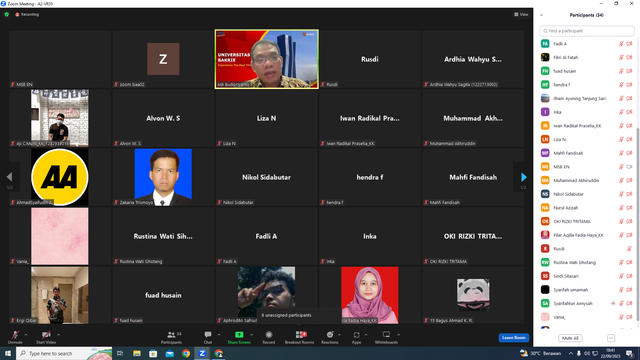Image resolution: width=640 pixels, height=360 pixels.
Task: Open the Apps icon in toolbar
Action: click(x=356, y=335)
